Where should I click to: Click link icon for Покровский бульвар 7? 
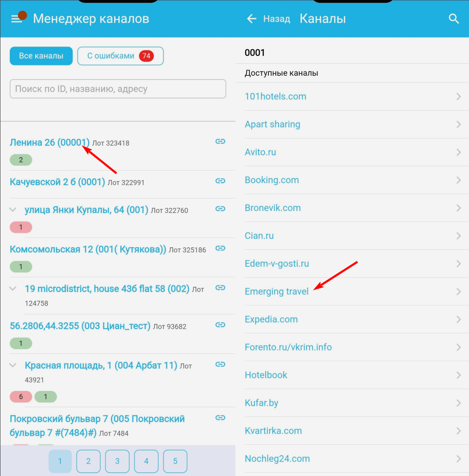tap(221, 418)
